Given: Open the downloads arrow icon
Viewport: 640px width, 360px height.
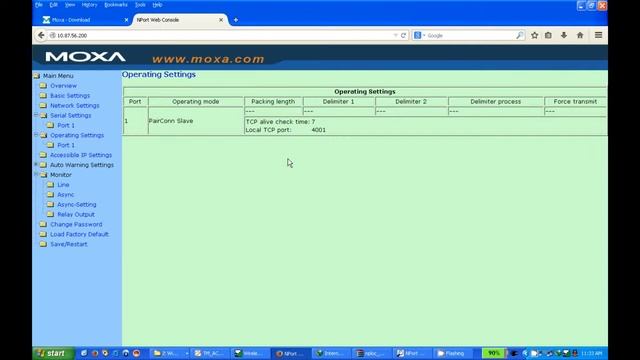Looking at the screenshot, I should [564, 36].
